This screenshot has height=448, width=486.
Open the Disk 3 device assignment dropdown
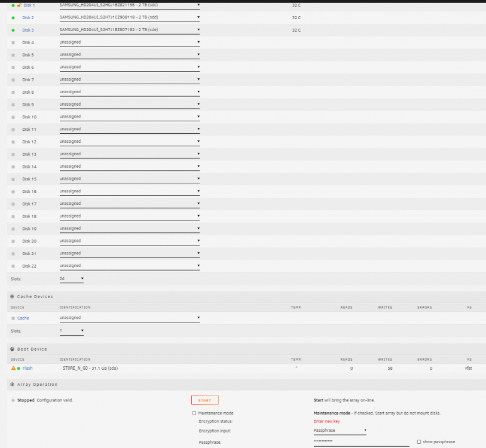point(130,30)
